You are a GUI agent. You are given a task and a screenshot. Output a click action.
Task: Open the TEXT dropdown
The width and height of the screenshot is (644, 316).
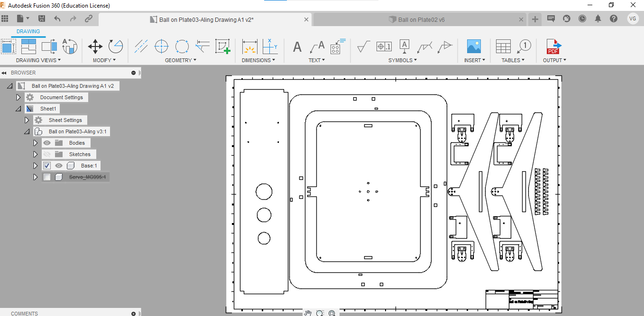(317, 60)
